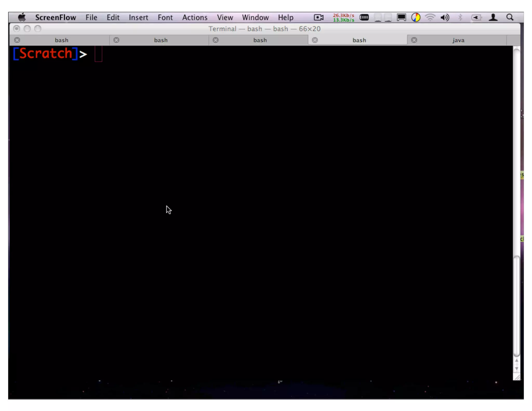Click the terminal cursor at Scratch prompt

point(98,54)
